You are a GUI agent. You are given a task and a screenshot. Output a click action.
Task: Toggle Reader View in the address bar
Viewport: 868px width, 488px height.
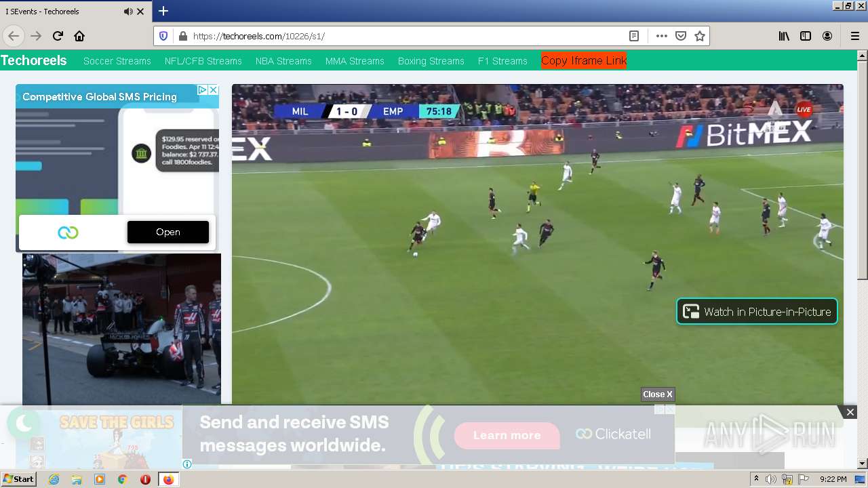[x=633, y=36]
